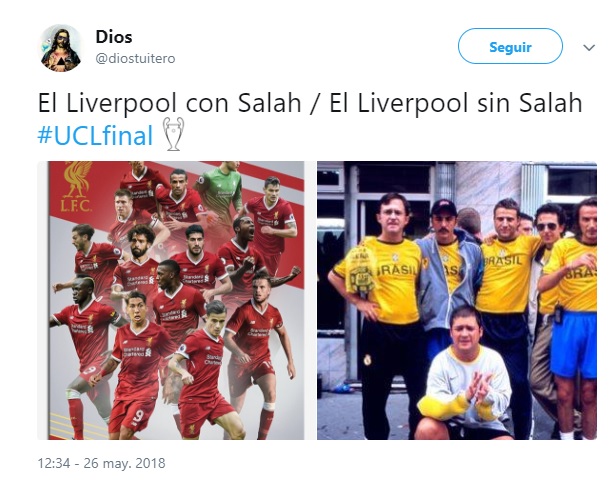The height and width of the screenshot is (485, 613).
Task: Open the #UCLfinal hashtag link
Action: coord(95,136)
